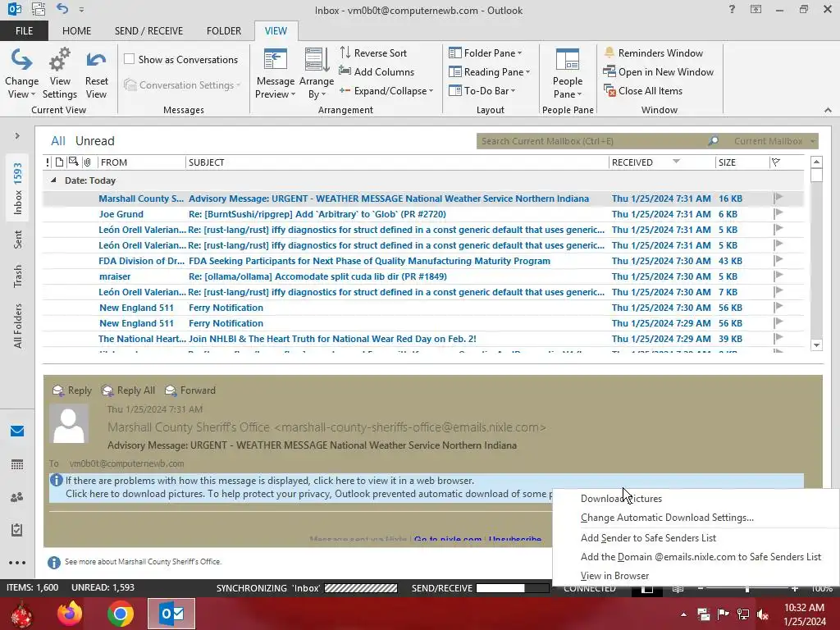Choose Change Automatic Download Settings
Viewport: 840px width, 630px height.
tap(667, 518)
